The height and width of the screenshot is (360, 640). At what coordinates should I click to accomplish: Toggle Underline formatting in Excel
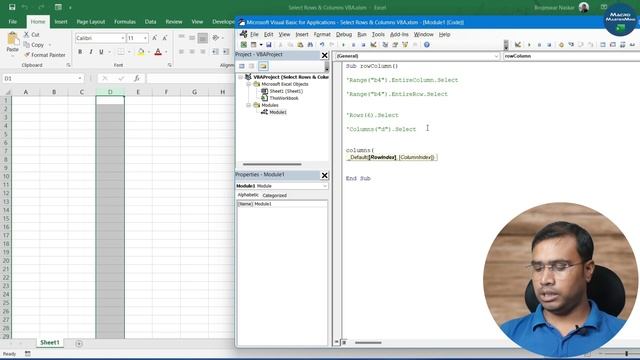pos(101,52)
